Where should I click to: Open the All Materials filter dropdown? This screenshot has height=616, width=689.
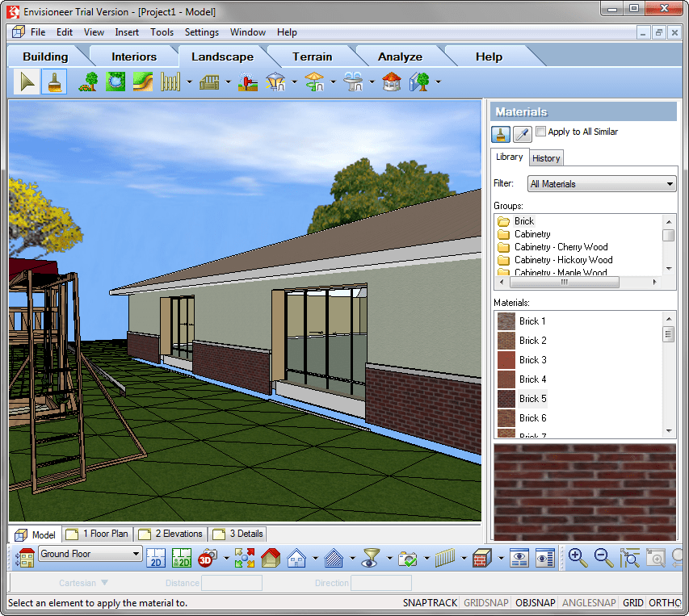click(x=602, y=183)
